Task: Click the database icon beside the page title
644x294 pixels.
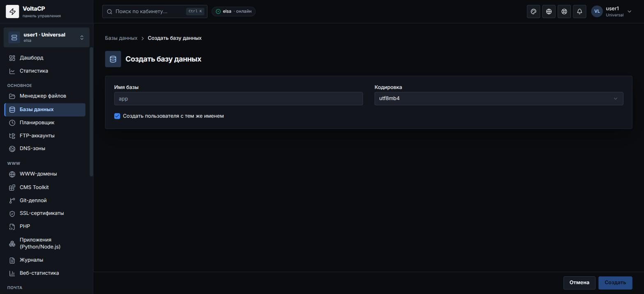Action: coord(113,59)
